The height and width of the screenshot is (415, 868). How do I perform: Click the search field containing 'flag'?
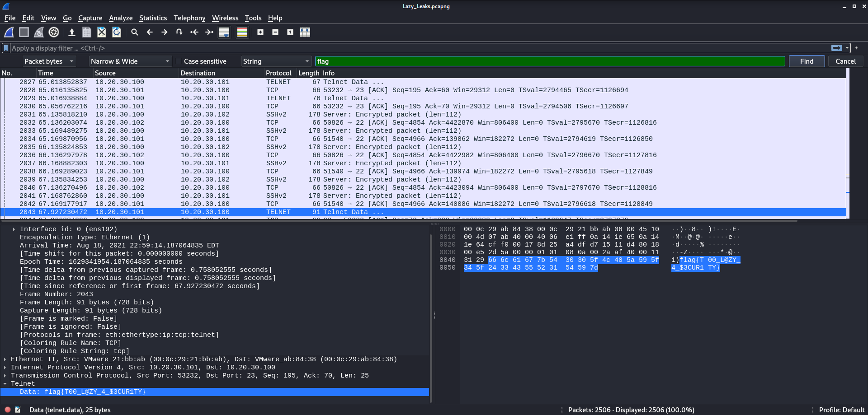[550, 61]
